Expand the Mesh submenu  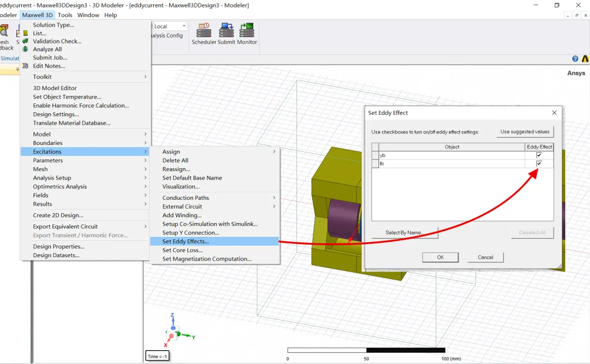145,169
